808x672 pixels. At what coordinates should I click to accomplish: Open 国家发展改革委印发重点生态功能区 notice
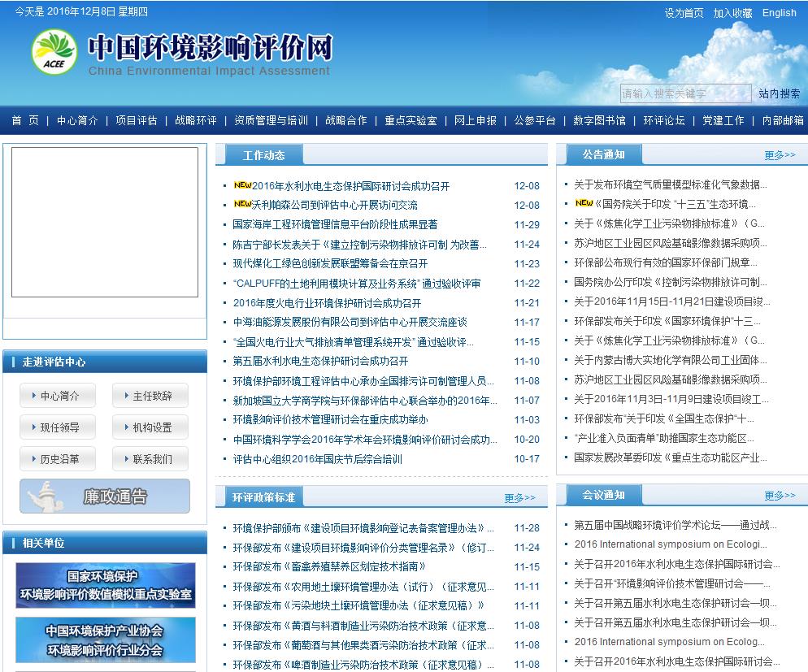(x=671, y=457)
